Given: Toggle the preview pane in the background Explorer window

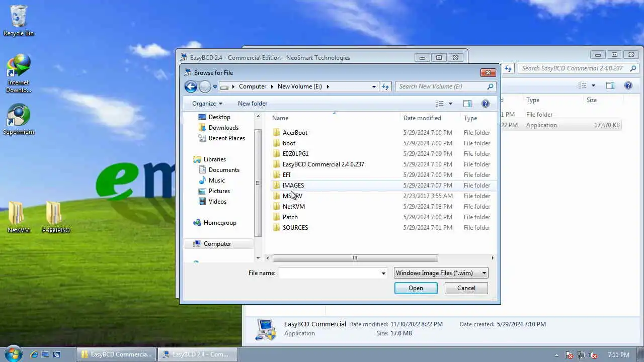Looking at the screenshot, I should [x=610, y=85].
